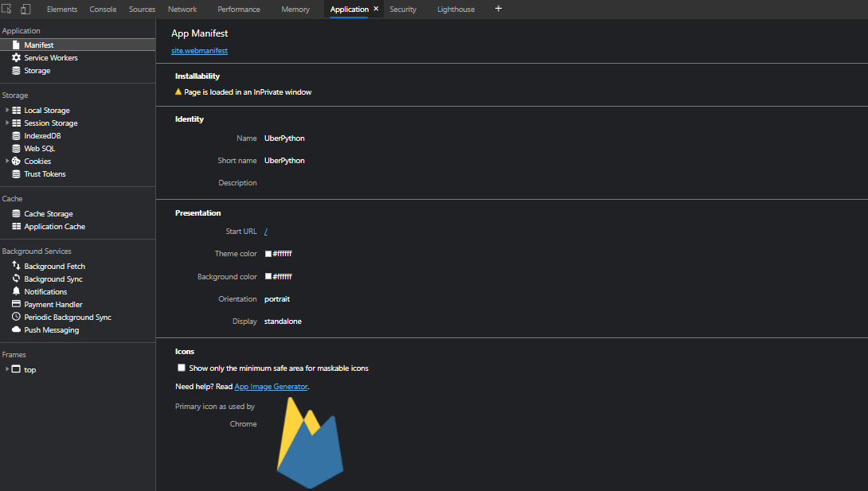This screenshot has height=491, width=868.
Task: Open the Lighthouse panel
Action: 456,9
